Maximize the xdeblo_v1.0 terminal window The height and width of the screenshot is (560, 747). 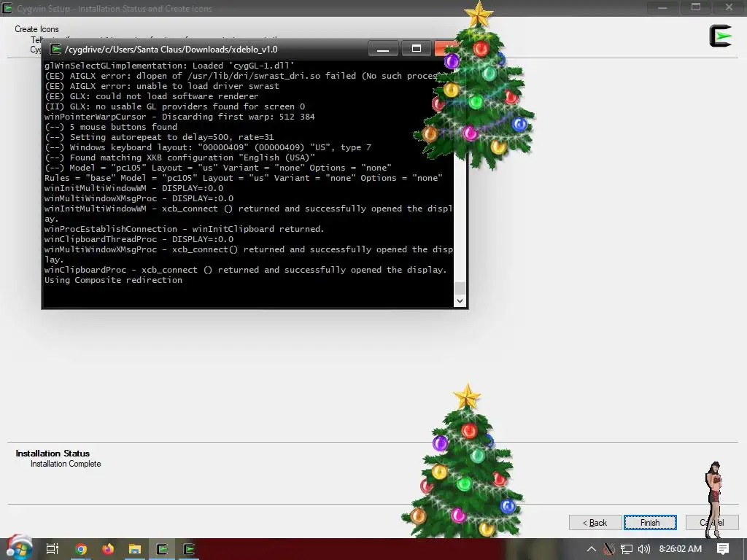(x=417, y=49)
